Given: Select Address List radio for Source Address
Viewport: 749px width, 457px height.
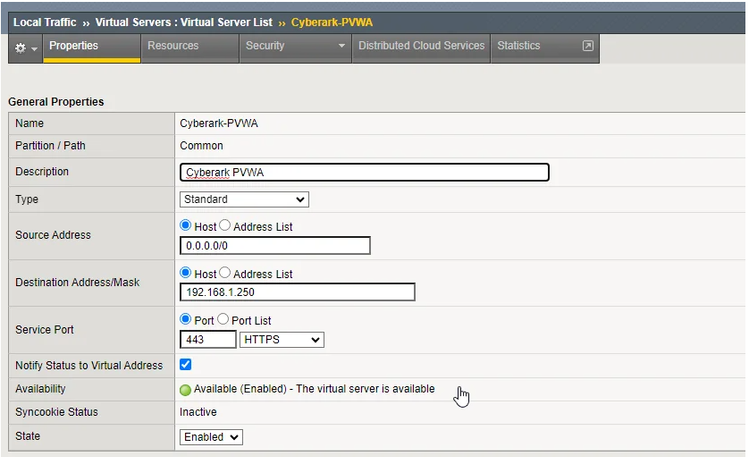Looking at the screenshot, I should (x=225, y=226).
